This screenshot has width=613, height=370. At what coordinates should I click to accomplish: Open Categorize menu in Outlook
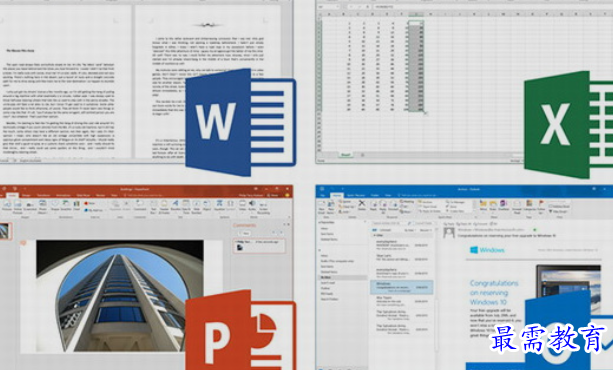pos(529,207)
